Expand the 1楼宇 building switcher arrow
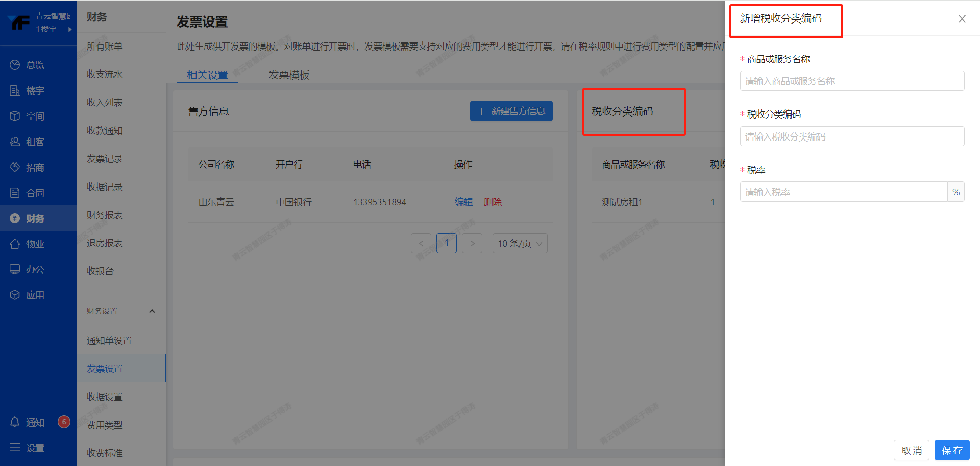 (70, 29)
